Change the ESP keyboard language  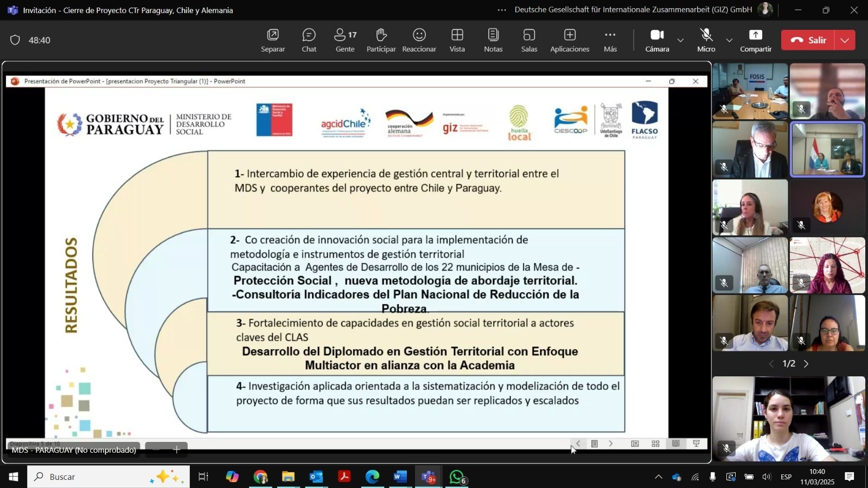pos(786,477)
